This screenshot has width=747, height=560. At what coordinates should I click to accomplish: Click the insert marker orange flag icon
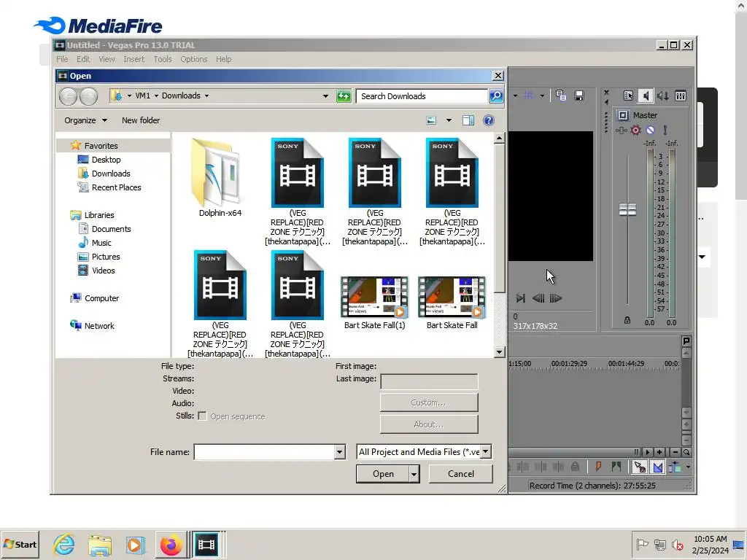(598, 467)
